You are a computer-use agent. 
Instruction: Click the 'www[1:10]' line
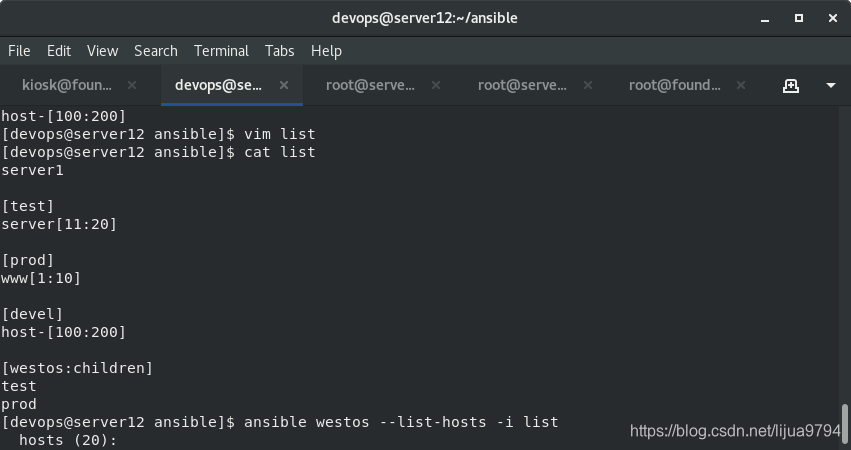[41, 278]
